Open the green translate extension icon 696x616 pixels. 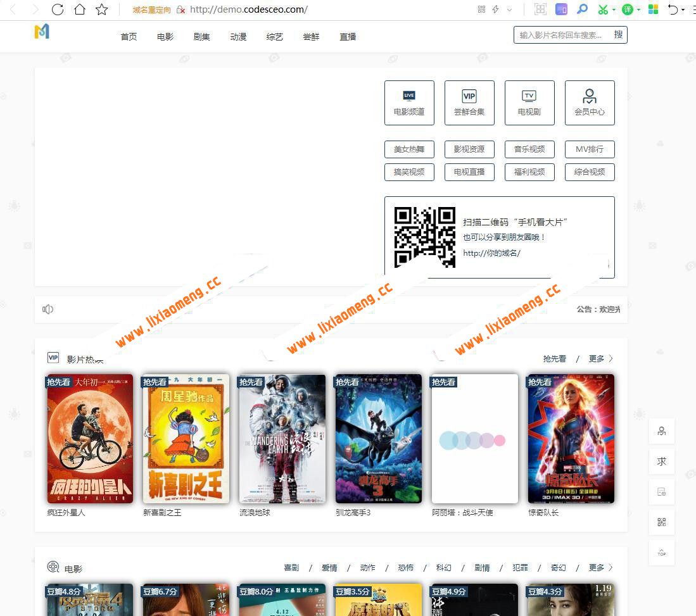click(628, 9)
